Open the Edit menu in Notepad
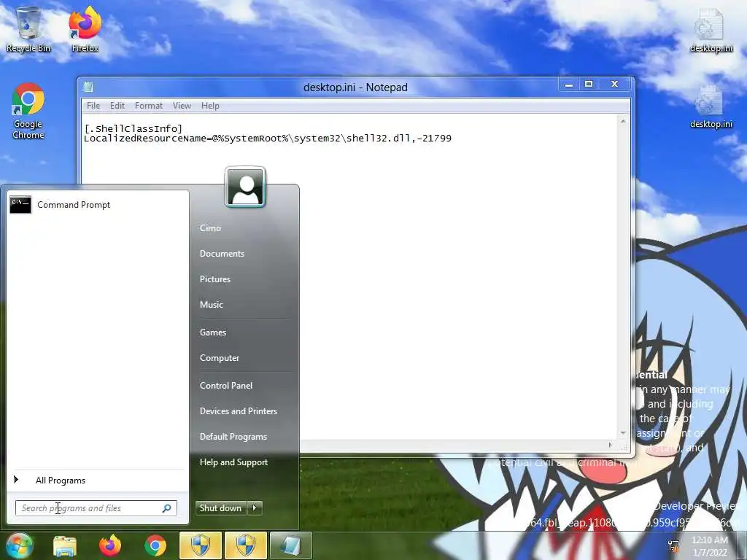 coord(117,106)
